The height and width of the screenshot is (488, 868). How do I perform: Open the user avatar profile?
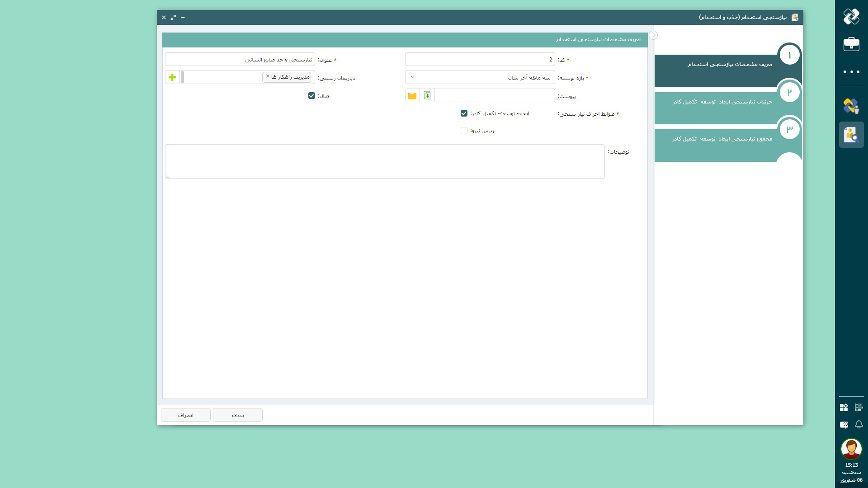pos(851,449)
